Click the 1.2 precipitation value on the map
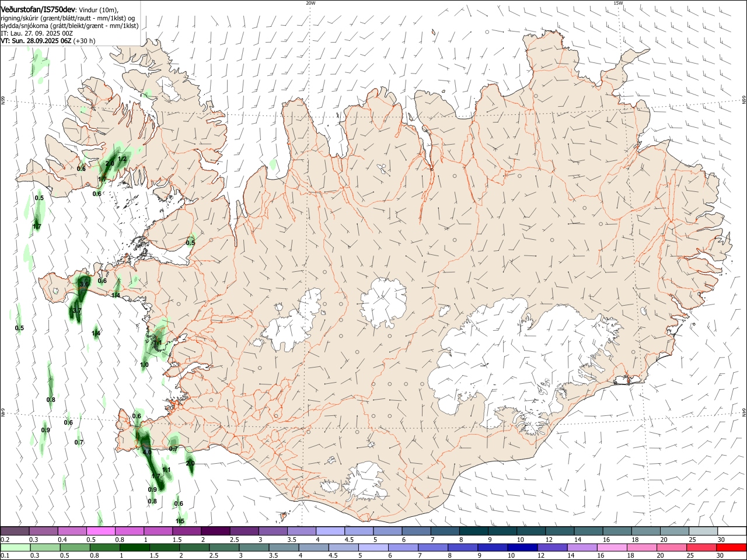This screenshot has height=560, width=747. point(123,159)
